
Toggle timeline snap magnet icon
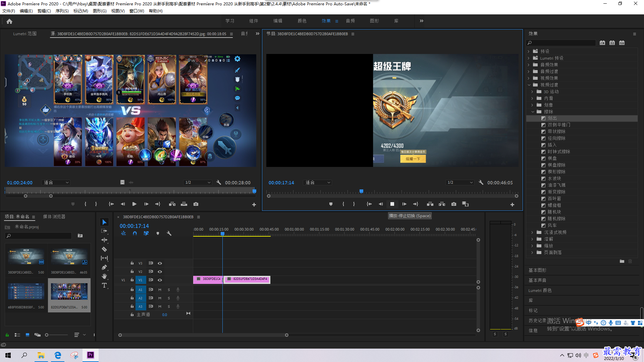(x=135, y=233)
